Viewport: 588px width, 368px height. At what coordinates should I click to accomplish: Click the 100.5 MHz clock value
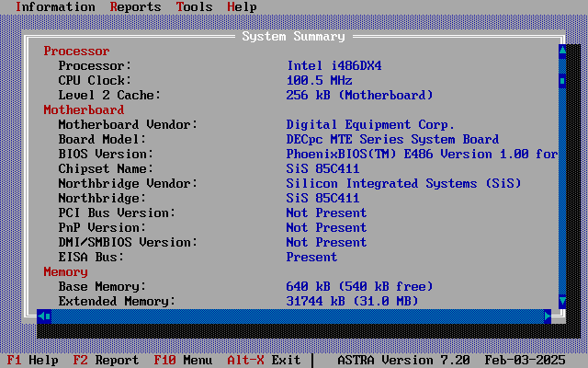click(319, 80)
